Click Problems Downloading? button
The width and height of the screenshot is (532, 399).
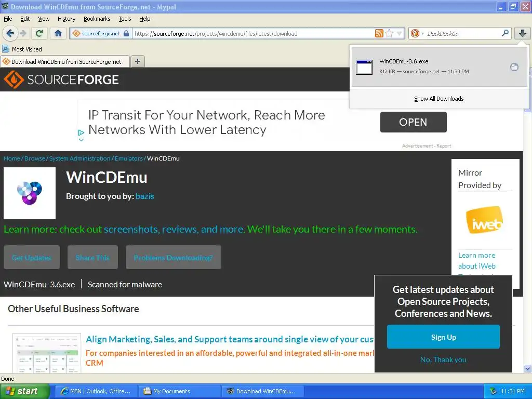[x=174, y=257]
